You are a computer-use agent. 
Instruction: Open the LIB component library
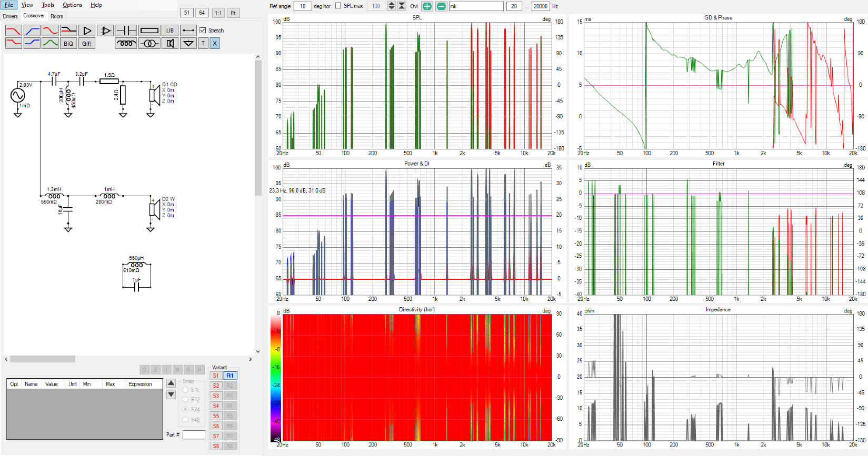(170, 31)
